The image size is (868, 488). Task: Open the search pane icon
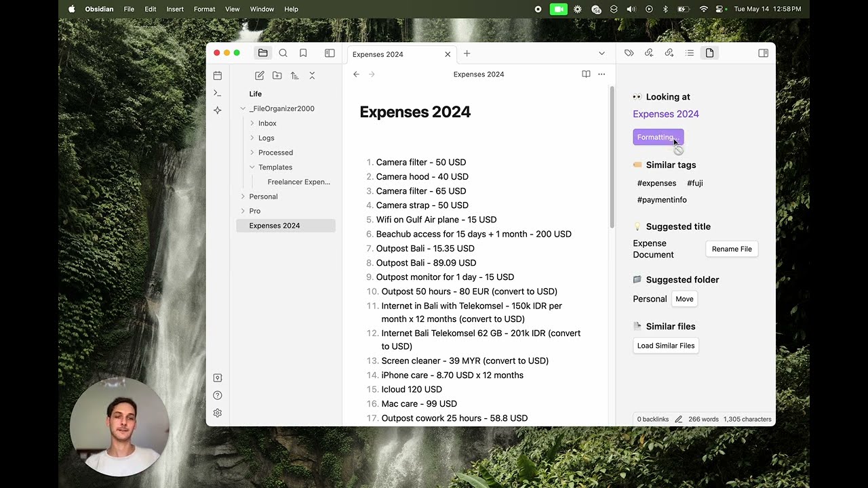(x=283, y=53)
